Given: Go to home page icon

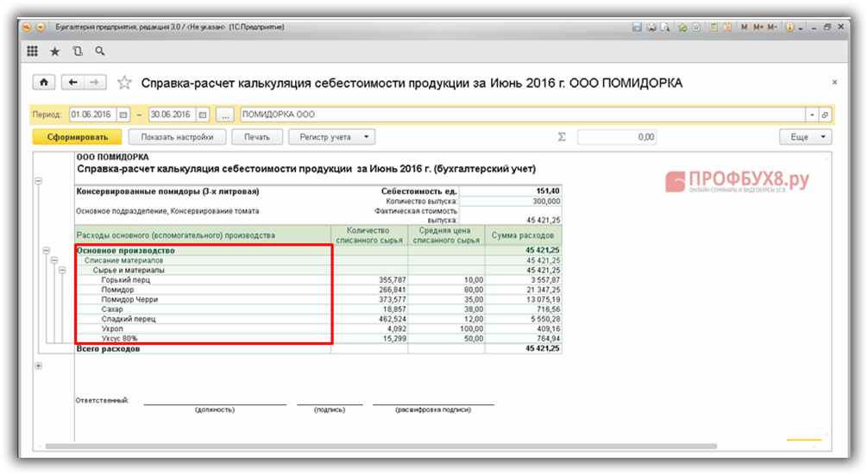Looking at the screenshot, I should click(x=43, y=83).
